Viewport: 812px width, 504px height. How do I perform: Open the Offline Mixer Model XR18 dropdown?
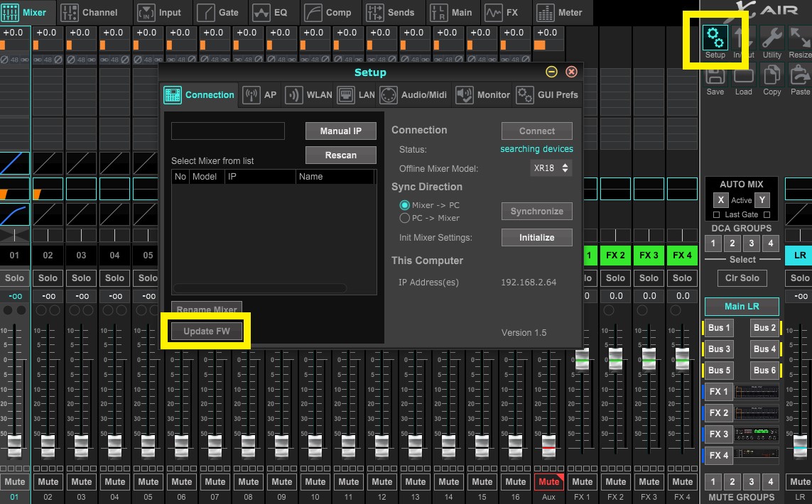tap(551, 168)
